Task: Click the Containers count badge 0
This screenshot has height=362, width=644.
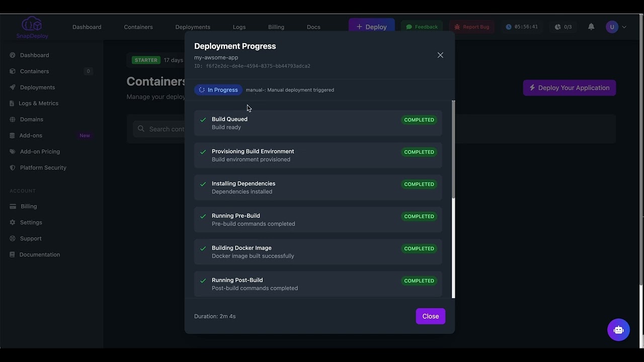Action: (x=88, y=71)
